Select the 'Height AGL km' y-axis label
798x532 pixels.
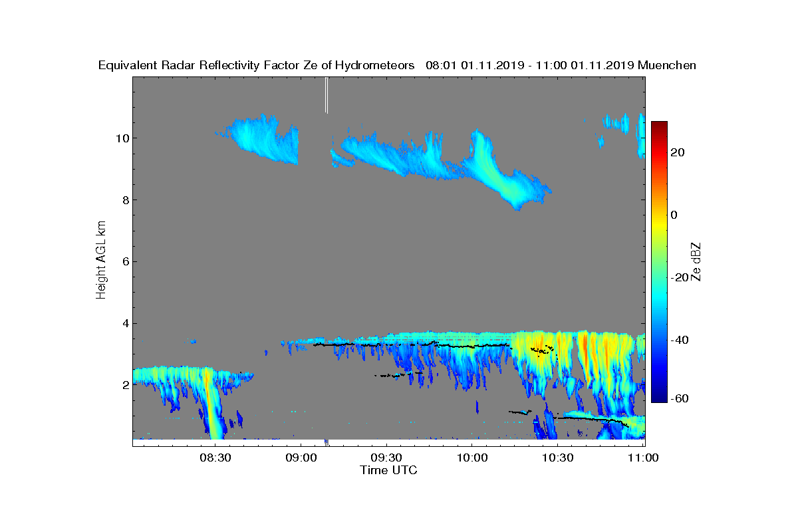click(101, 261)
